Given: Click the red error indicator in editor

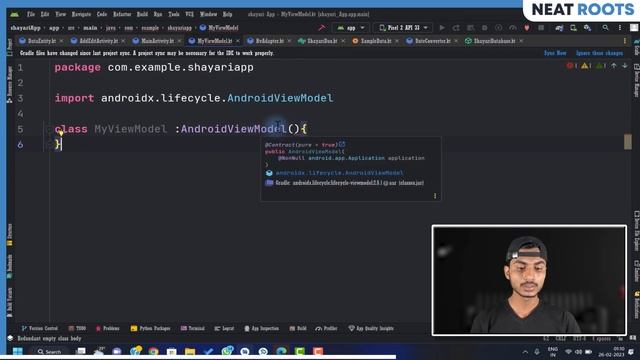Looking at the screenshot, I should tap(571, 66).
